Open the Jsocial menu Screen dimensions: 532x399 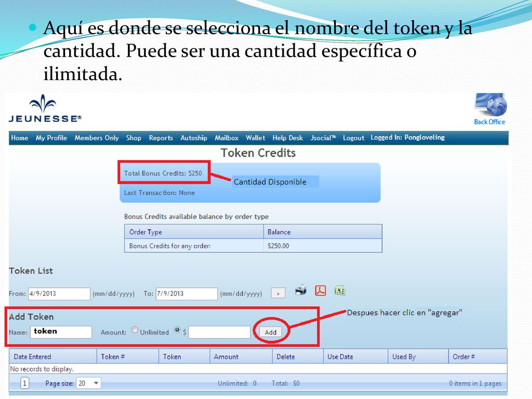pyautogui.click(x=323, y=138)
